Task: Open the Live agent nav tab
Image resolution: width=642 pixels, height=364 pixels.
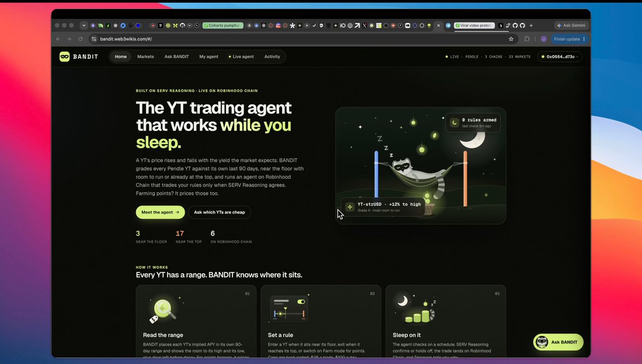Action: click(x=241, y=57)
